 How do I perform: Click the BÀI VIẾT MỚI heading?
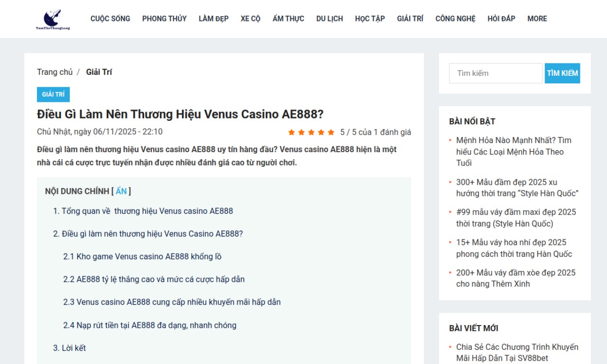[x=474, y=328]
